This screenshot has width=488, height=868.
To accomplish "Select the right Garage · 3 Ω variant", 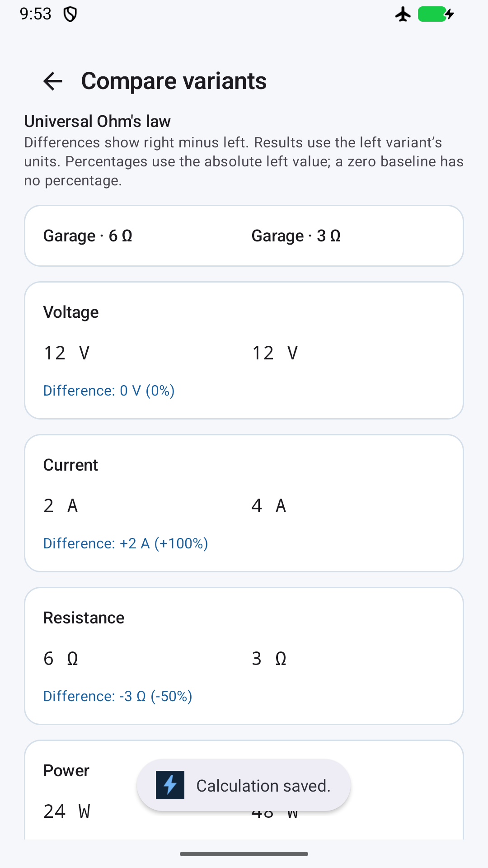I will tap(296, 236).
